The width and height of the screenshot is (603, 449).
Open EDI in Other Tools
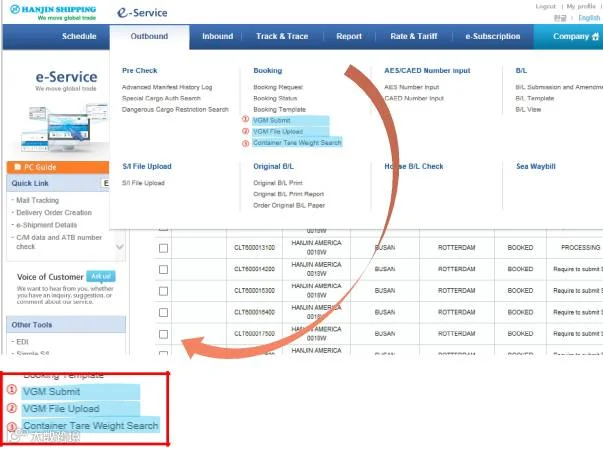coord(22,342)
